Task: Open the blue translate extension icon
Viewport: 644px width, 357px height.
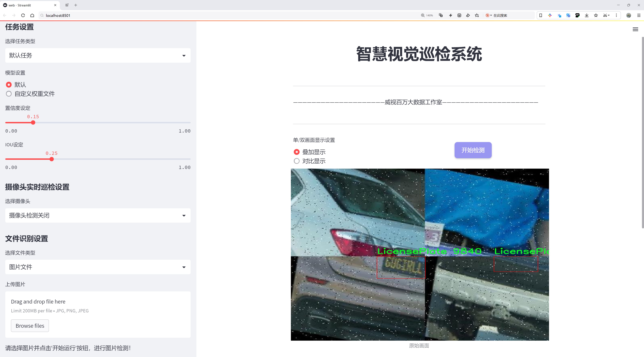Action: click(x=568, y=15)
